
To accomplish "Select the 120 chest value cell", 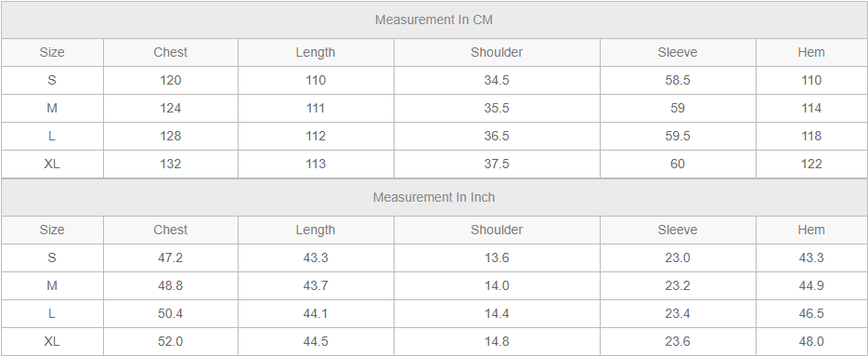I will pos(171,81).
